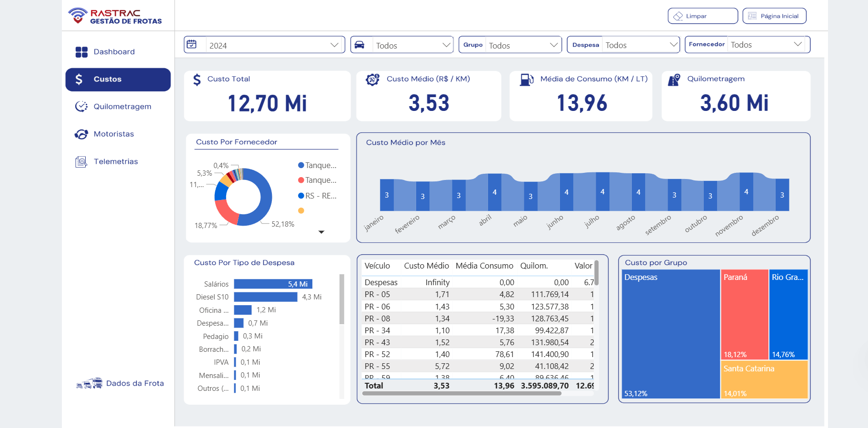Click the Quilometragem gauge icon
Image resolution: width=868 pixels, height=428 pixels.
[81, 107]
